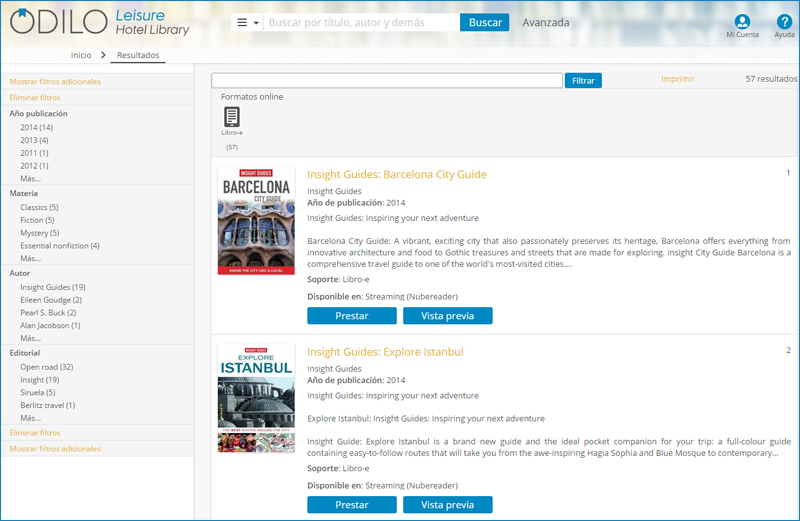The height and width of the screenshot is (521, 800).
Task: Click the Filtrar button
Action: point(583,81)
